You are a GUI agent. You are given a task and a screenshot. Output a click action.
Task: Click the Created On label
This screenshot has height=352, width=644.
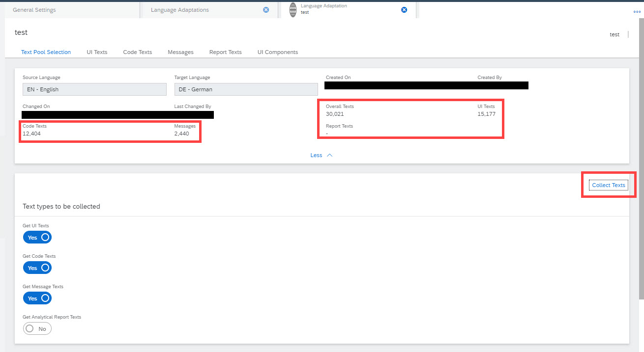338,78
